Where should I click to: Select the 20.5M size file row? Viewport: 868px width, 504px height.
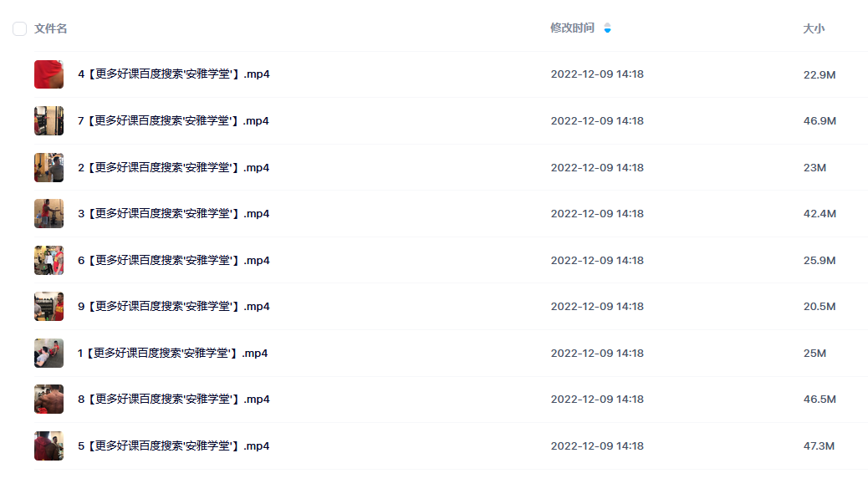pos(819,307)
